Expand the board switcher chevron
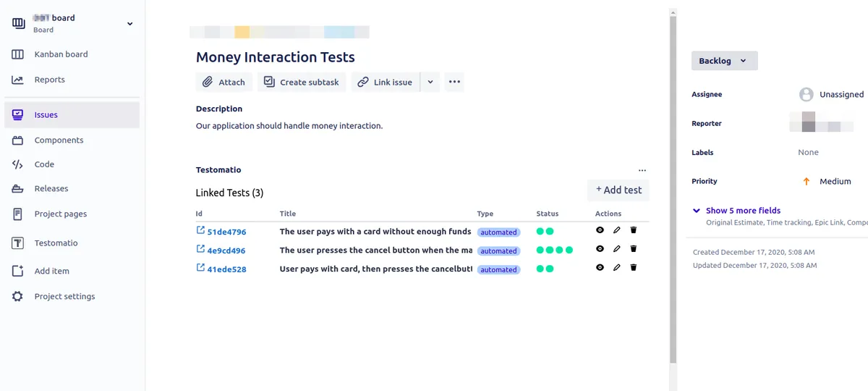The image size is (868, 391). [x=130, y=24]
